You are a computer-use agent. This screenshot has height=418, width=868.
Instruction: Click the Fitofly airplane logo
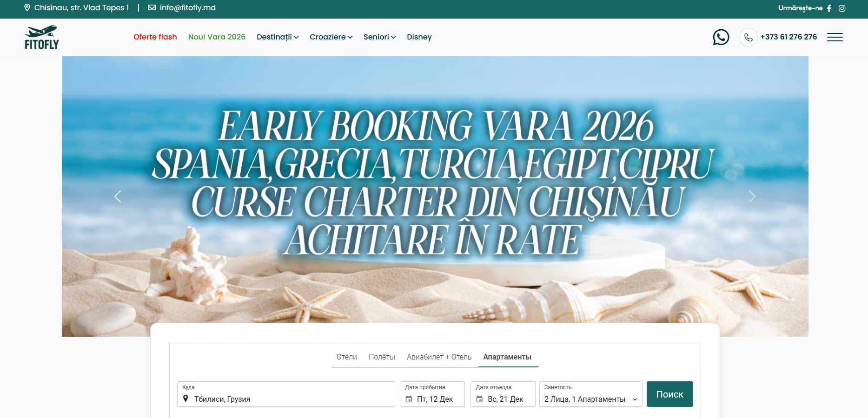tap(41, 37)
